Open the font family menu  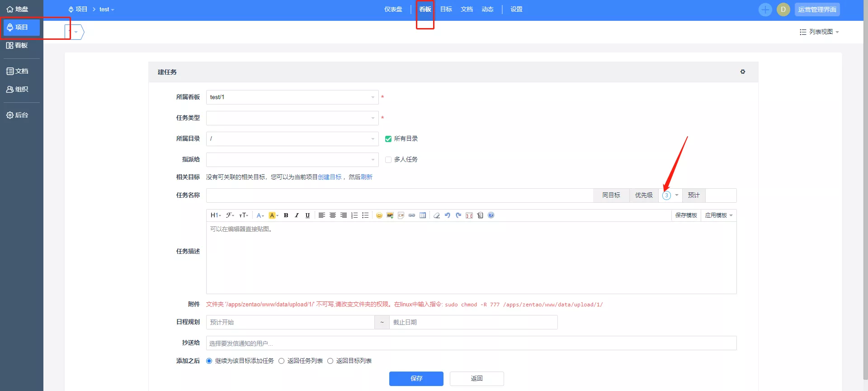coord(230,215)
